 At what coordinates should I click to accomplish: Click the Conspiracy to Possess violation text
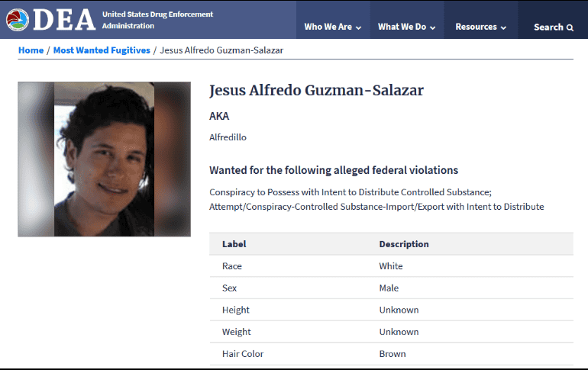coord(351,192)
